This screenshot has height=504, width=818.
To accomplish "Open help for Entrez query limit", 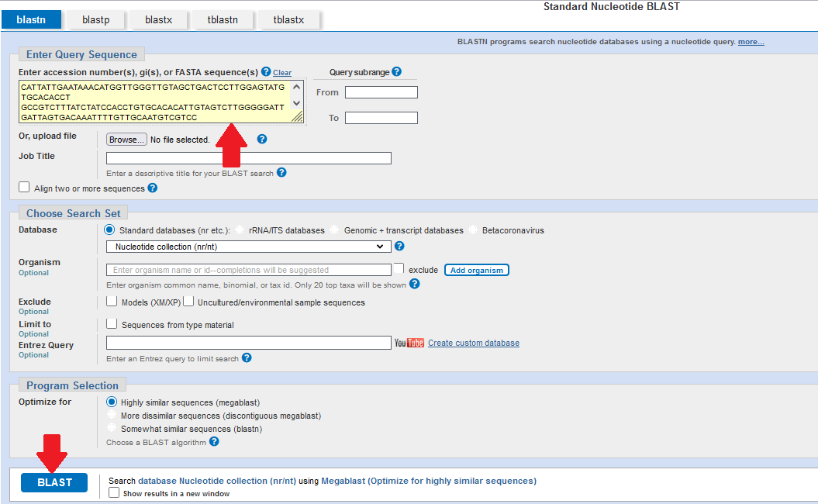I will [x=247, y=357].
